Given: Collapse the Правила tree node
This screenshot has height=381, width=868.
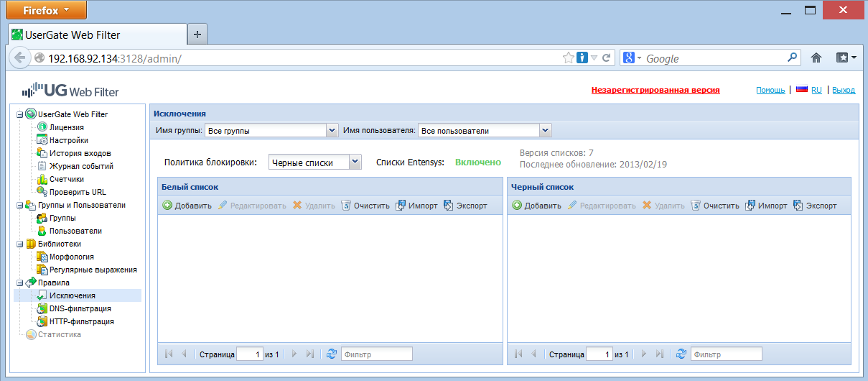Looking at the screenshot, I should (x=20, y=283).
